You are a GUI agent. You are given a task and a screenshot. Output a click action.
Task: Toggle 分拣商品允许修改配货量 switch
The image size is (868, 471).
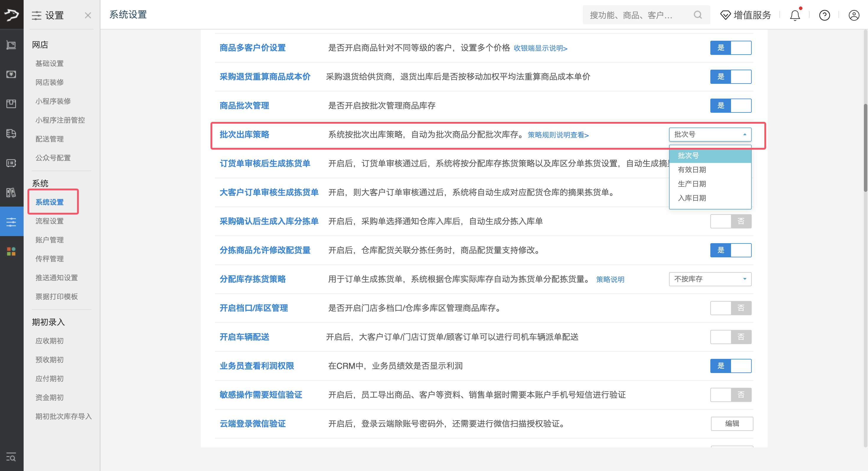730,250
